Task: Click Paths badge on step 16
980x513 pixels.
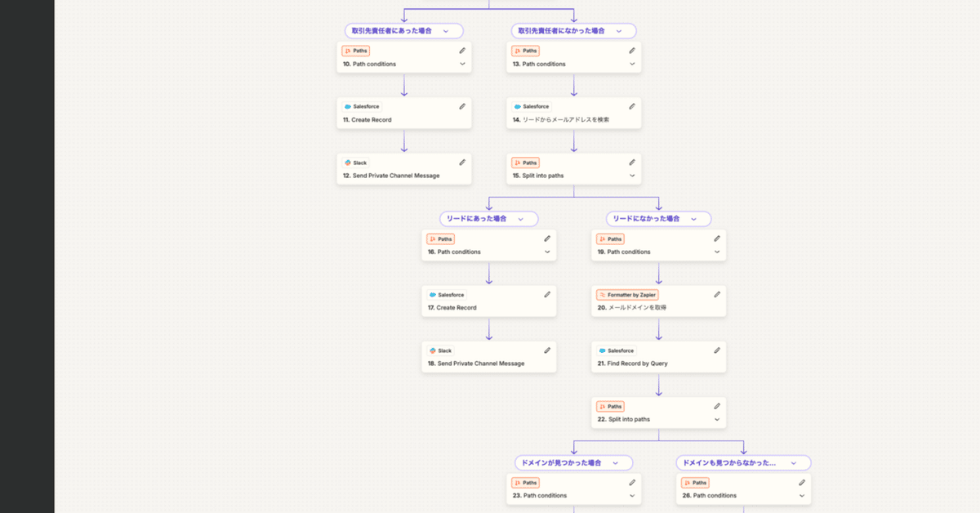Action: point(441,239)
